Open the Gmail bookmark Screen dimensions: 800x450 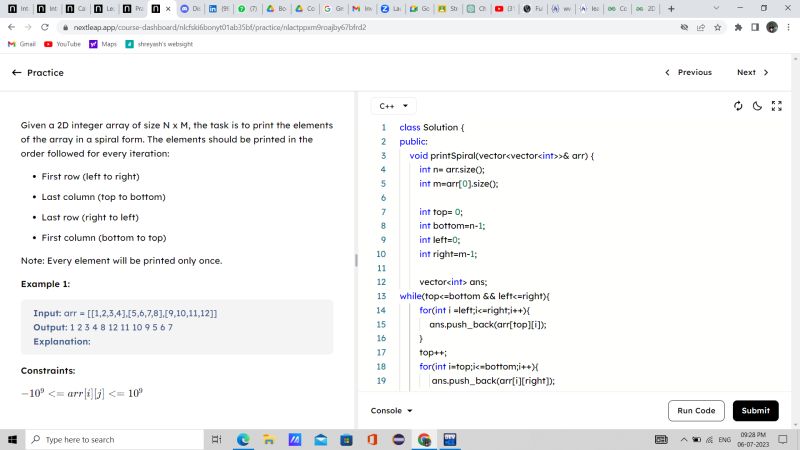pyautogui.click(x=22, y=44)
